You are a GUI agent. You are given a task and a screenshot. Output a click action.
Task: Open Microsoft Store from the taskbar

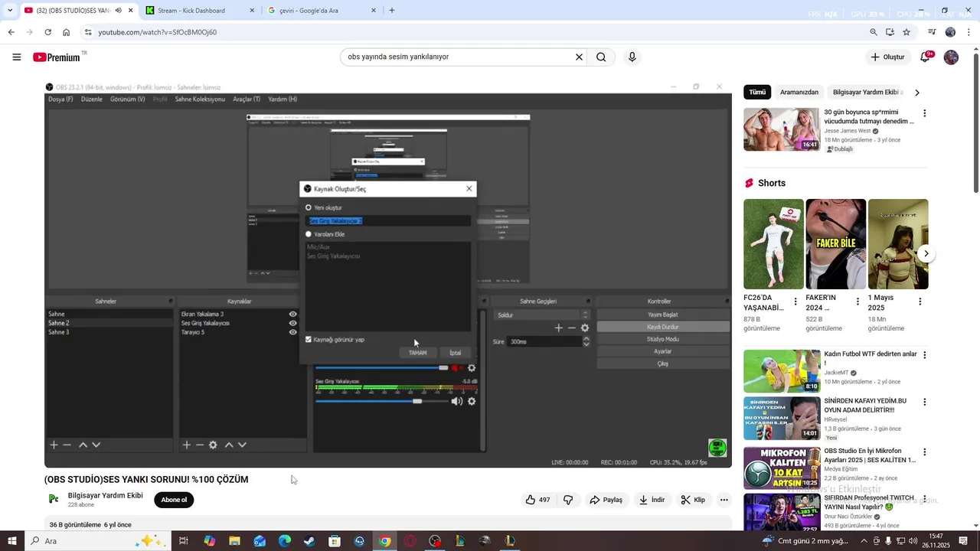335,541
